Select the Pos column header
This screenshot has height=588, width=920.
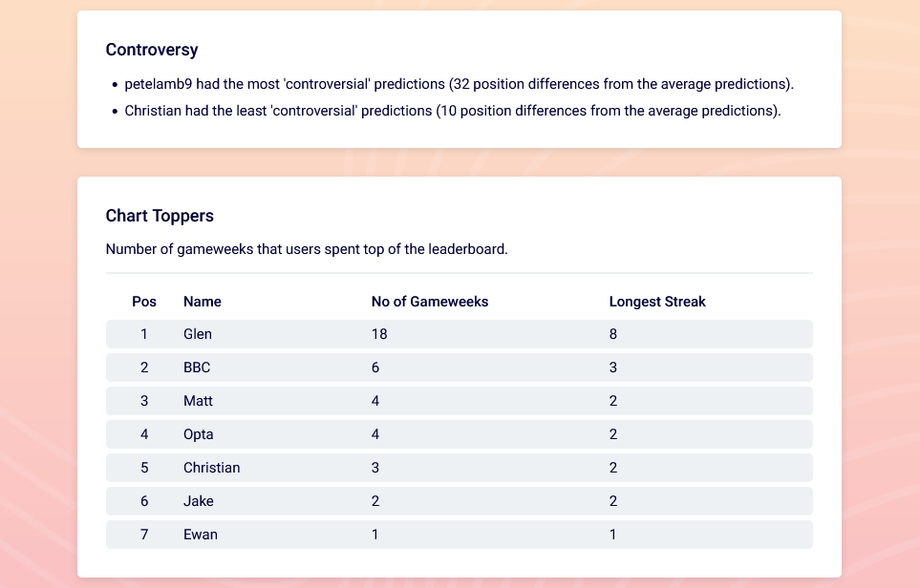pos(144,302)
